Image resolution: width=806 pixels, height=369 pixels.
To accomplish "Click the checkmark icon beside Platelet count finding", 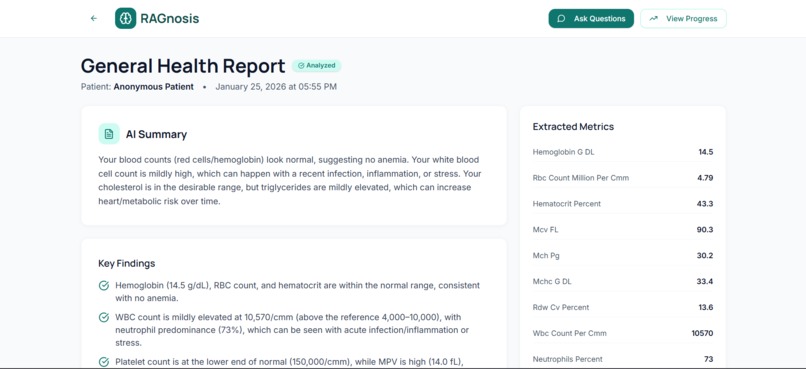I will coord(104,362).
